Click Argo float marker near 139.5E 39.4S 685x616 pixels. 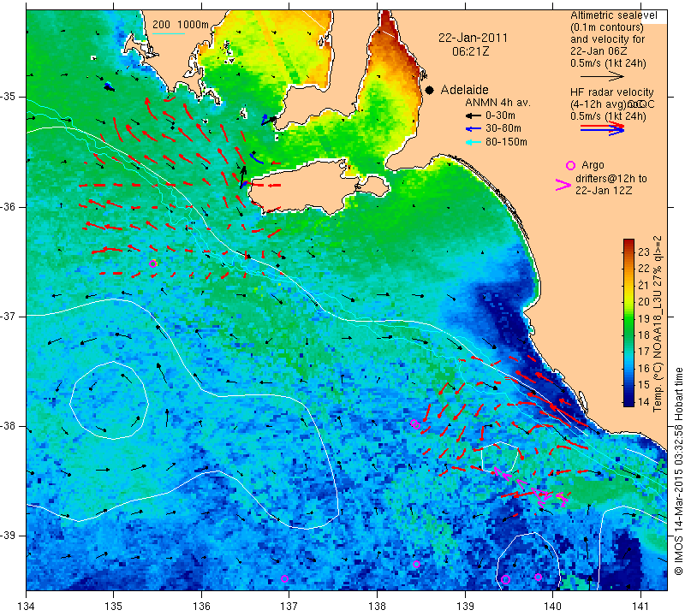click(505, 580)
